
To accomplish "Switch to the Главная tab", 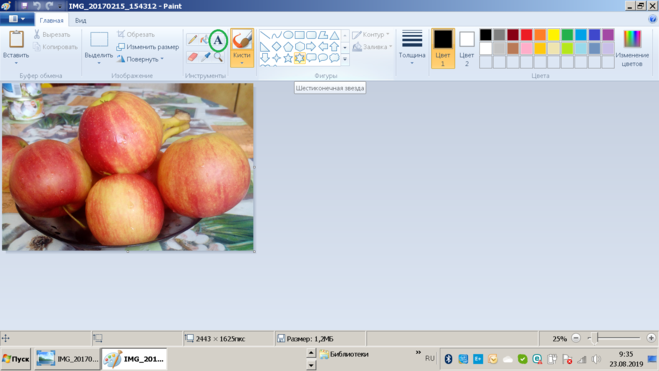I will coord(51,20).
